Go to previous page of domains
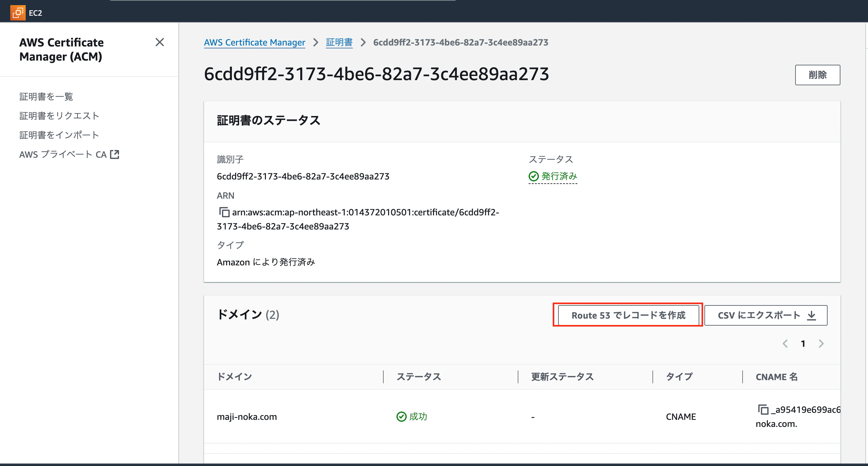Screen dimensions: 868x466 tap(785, 344)
